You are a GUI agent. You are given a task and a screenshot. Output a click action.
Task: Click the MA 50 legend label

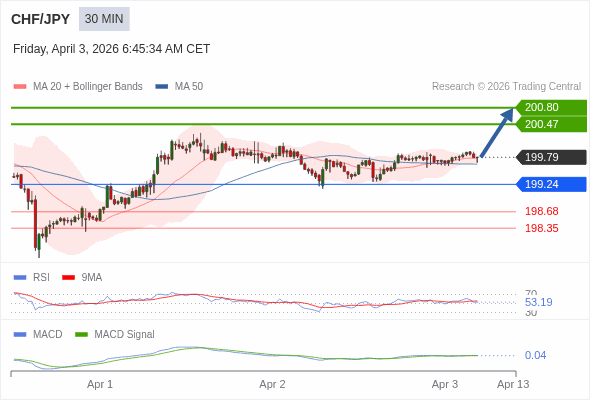(189, 87)
